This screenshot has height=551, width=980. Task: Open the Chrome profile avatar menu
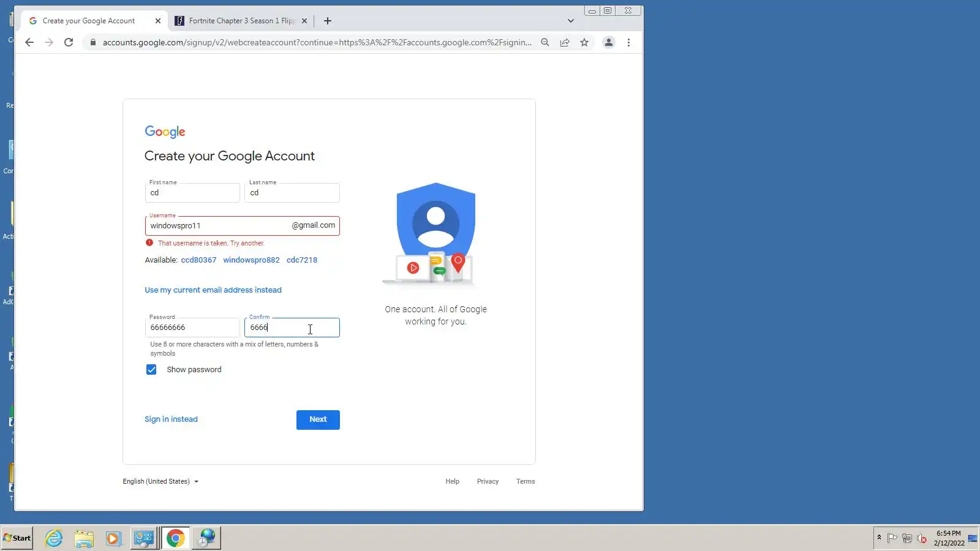tap(609, 42)
